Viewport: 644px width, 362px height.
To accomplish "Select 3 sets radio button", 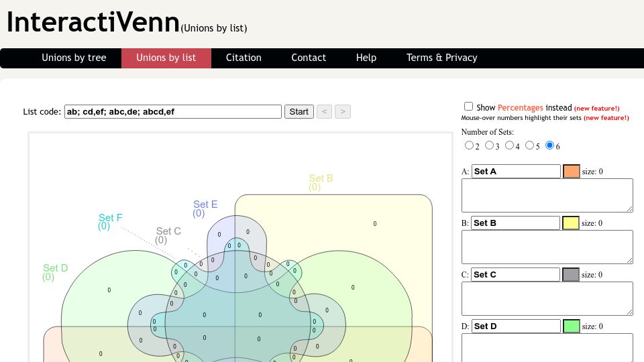I will tap(489, 145).
